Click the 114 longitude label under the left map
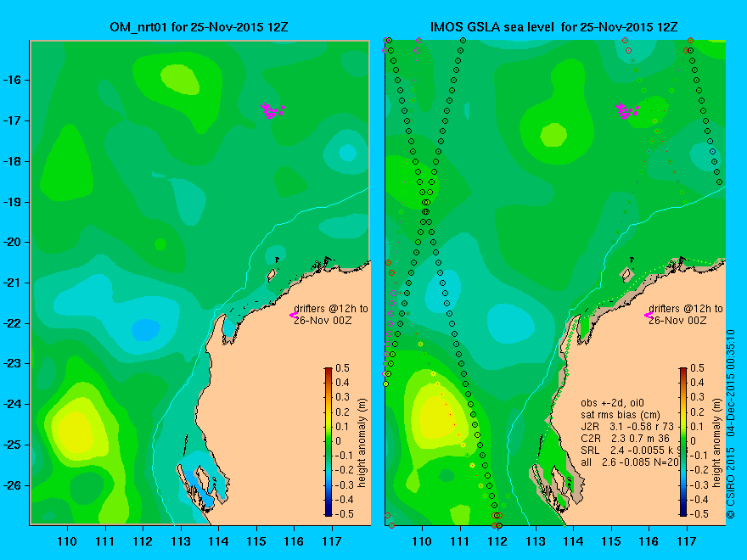The image size is (747, 560). click(218, 541)
